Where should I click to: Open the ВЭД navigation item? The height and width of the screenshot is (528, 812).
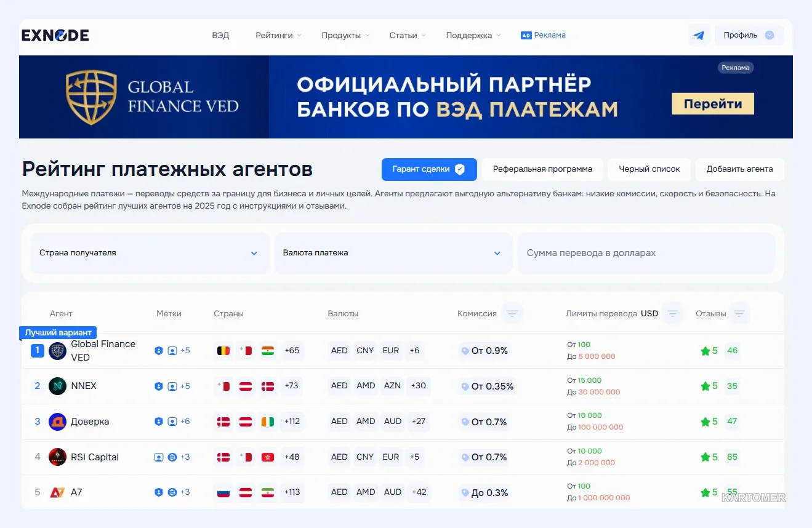point(220,35)
